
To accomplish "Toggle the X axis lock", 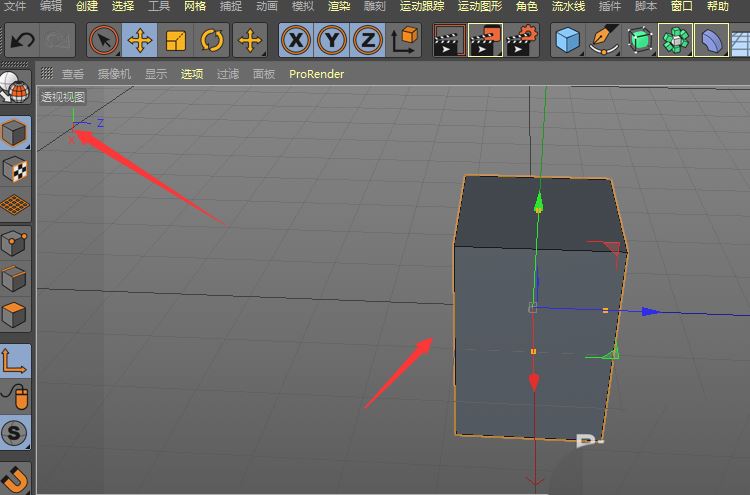I will [296, 41].
